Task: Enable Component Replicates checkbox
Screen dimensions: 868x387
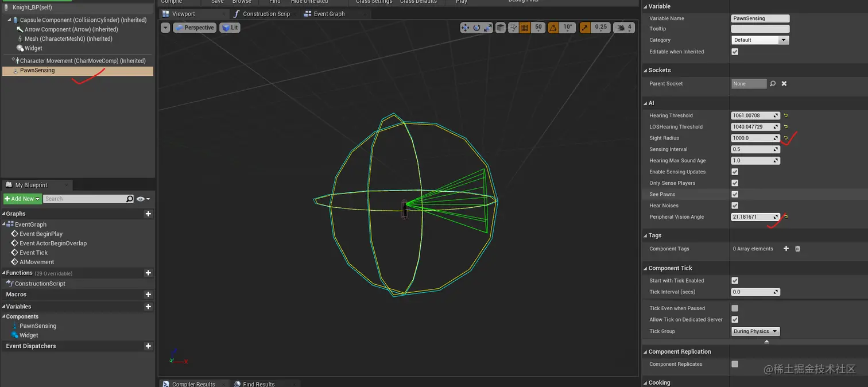Action: (x=735, y=364)
